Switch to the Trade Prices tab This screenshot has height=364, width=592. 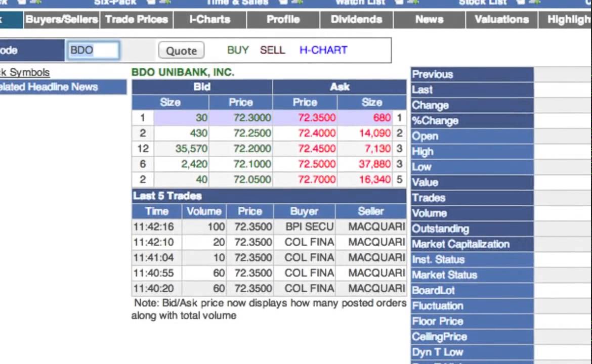point(136,20)
